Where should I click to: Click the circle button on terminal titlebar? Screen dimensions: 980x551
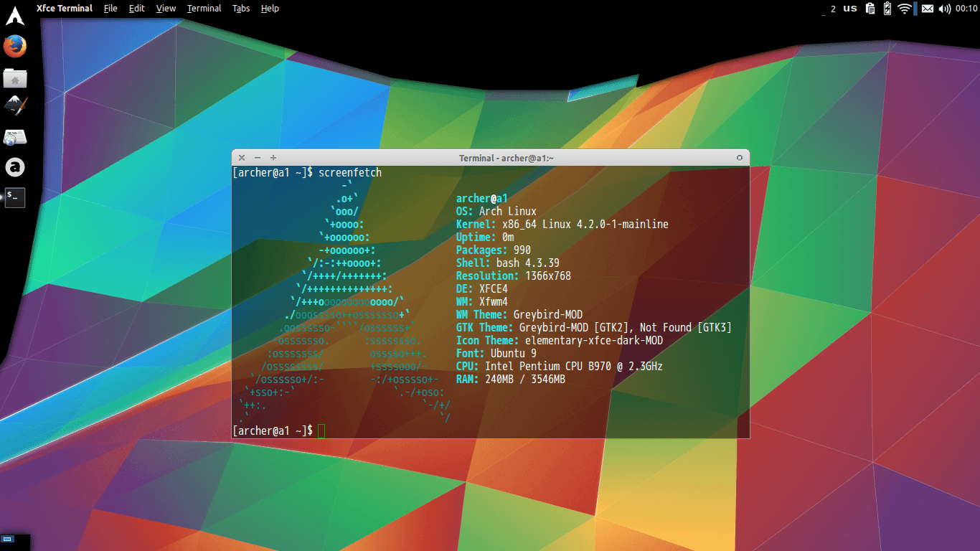click(x=740, y=158)
